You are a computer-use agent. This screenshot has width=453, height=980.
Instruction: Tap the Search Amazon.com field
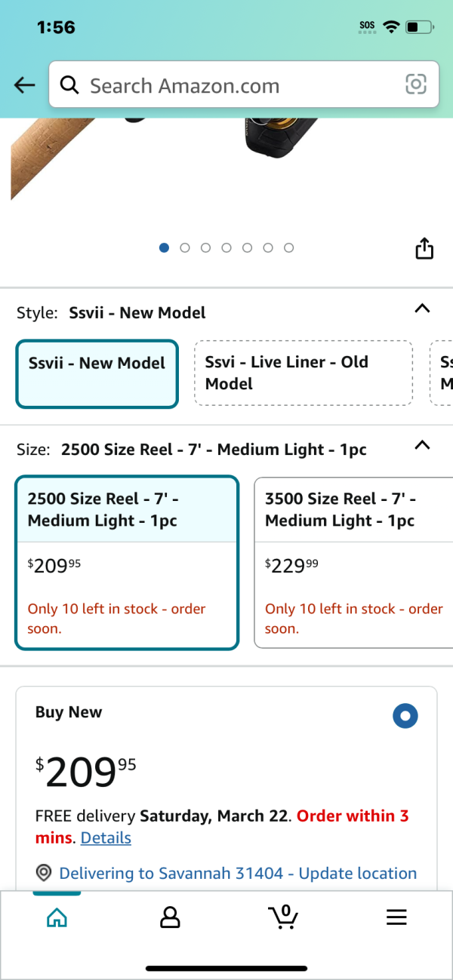click(244, 84)
